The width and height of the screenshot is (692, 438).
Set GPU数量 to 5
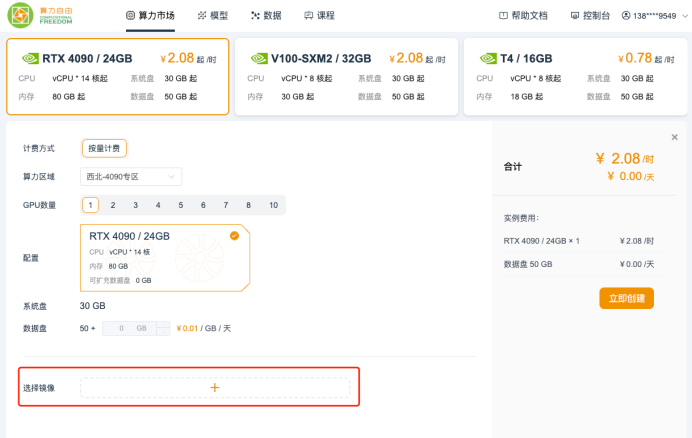pyautogui.click(x=181, y=205)
